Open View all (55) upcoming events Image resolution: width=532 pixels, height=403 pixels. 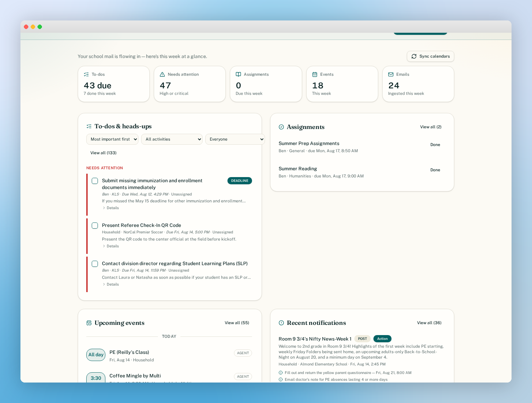tap(237, 323)
